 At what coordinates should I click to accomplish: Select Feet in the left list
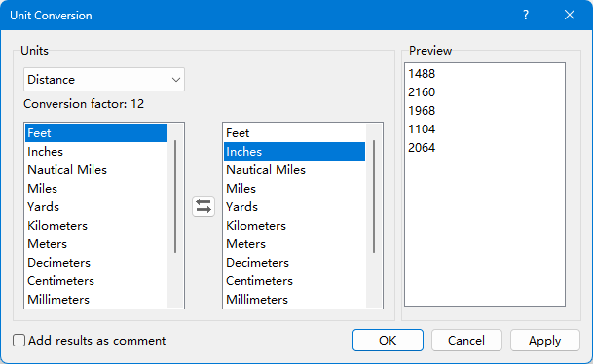tap(96, 133)
